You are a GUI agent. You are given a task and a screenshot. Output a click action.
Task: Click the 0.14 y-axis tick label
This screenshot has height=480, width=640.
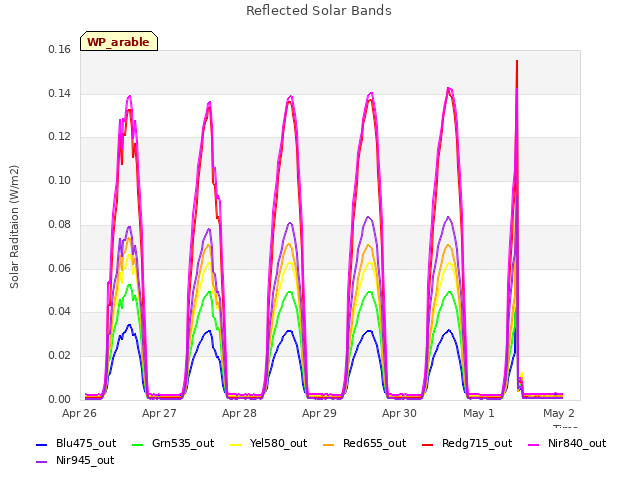click(x=60, y=93)
